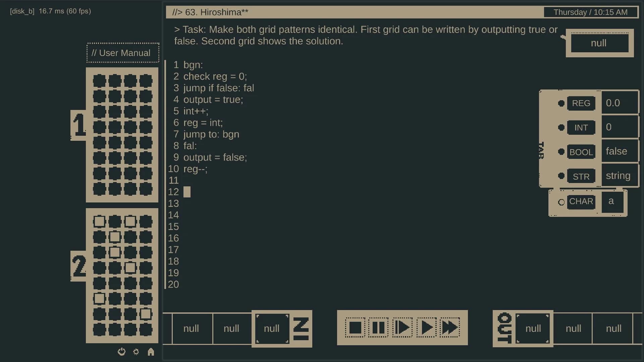Step through a single instruction

402,328
